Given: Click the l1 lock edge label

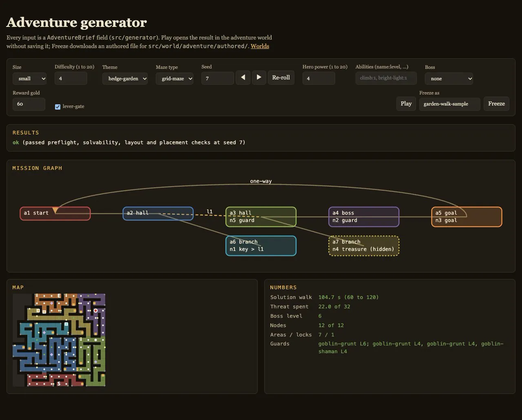Looking at the screenshot, I should 210,211.
